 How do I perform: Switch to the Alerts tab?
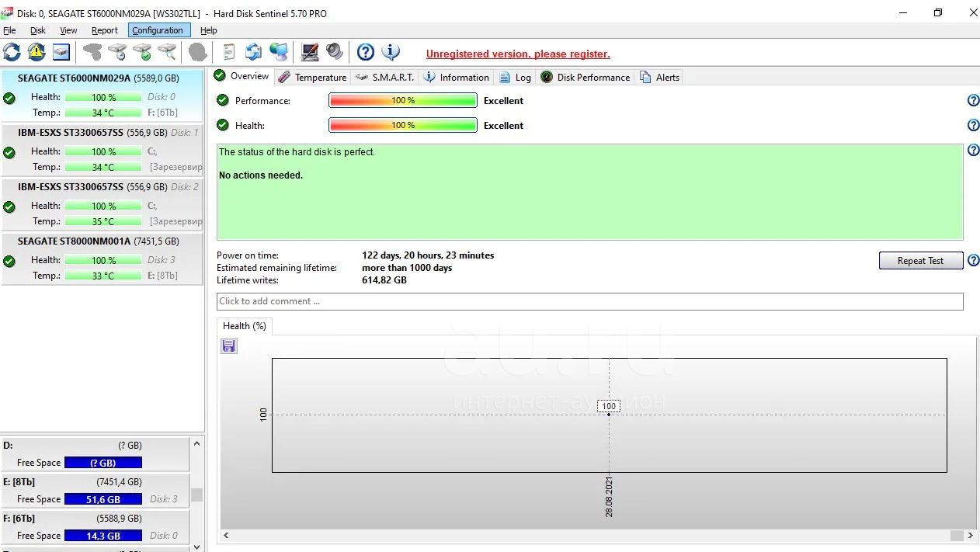(x=660, y=77)
